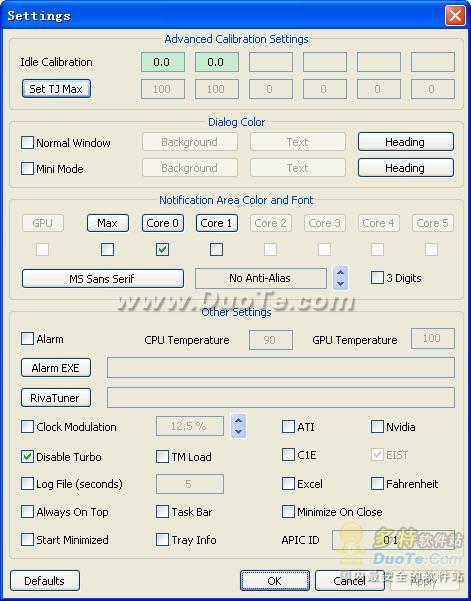Step the No Anti-Alias spinner downward
471x601 pixels.
pyautogui.click(x=340, y=284)
